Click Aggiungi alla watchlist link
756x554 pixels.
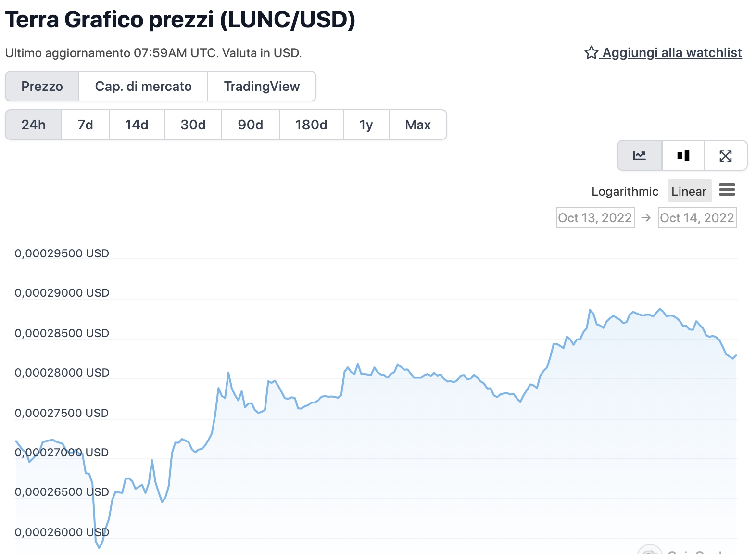tap(672, 52)
